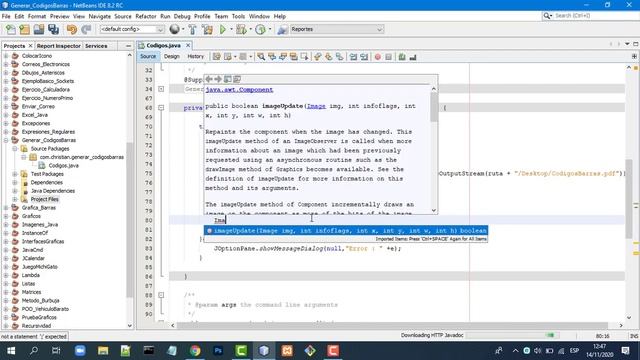Select the Project Files node
This screenshot has height=360, width=640.
point(44,199)
